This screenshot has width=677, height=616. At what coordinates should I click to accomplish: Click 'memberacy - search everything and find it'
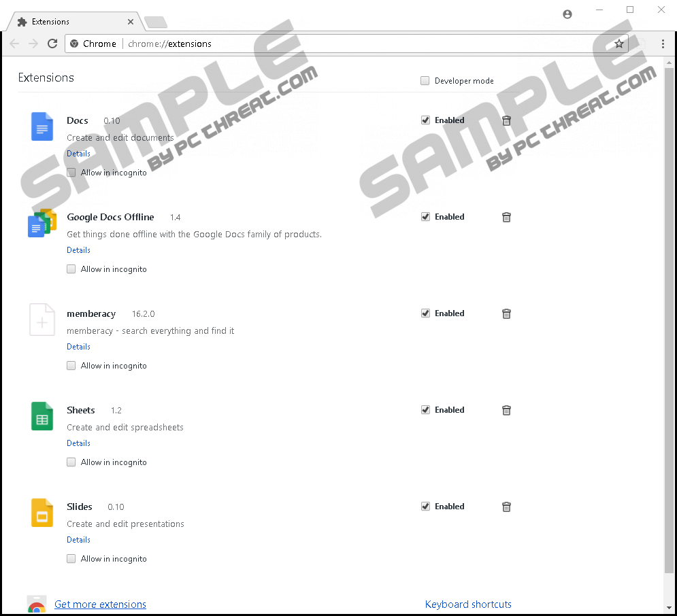tap(150, 331)
